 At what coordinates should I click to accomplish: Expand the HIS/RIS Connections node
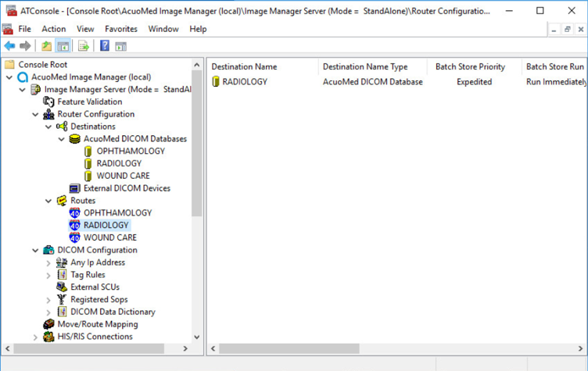coord(36,337)
